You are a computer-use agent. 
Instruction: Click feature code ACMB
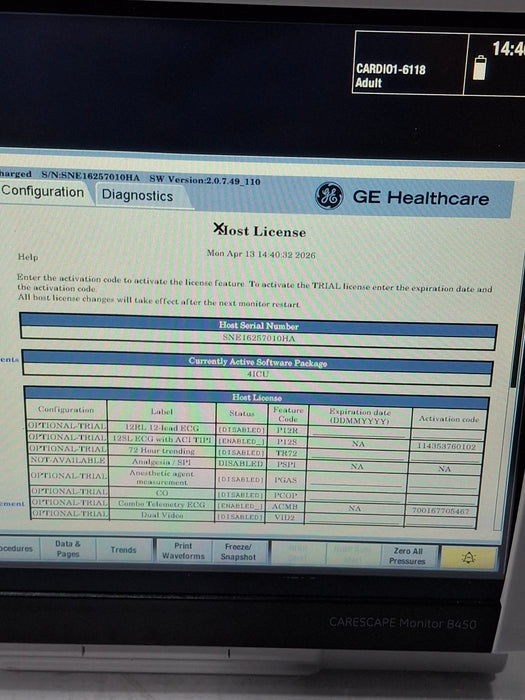[x=285, y=507]
